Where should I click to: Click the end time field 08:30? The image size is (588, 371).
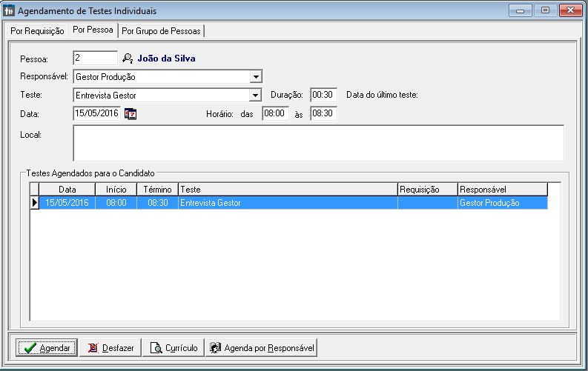click(323, 113)
